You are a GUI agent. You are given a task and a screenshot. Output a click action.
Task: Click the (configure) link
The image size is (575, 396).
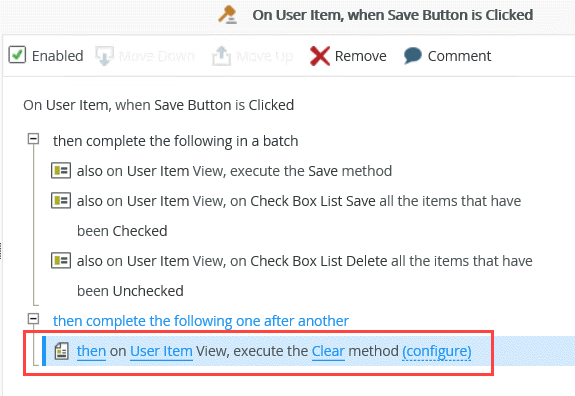point(437,351)
